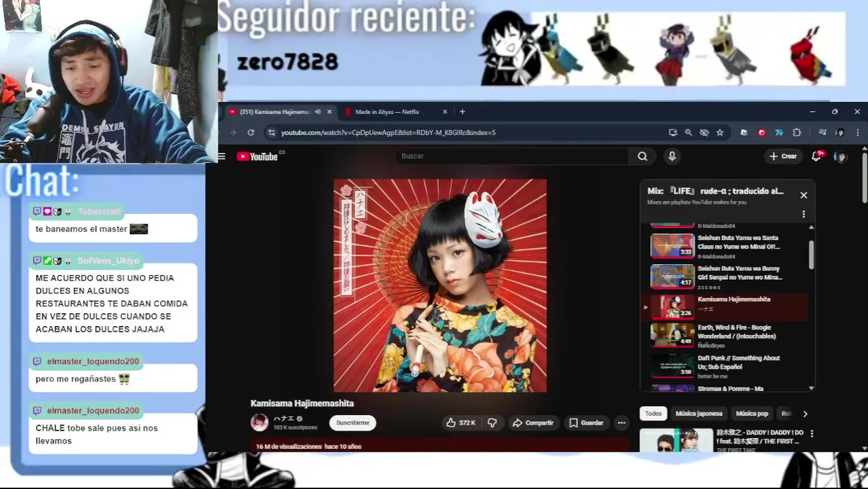Open the Chrome extensions puzzle icon

[797, 132]
